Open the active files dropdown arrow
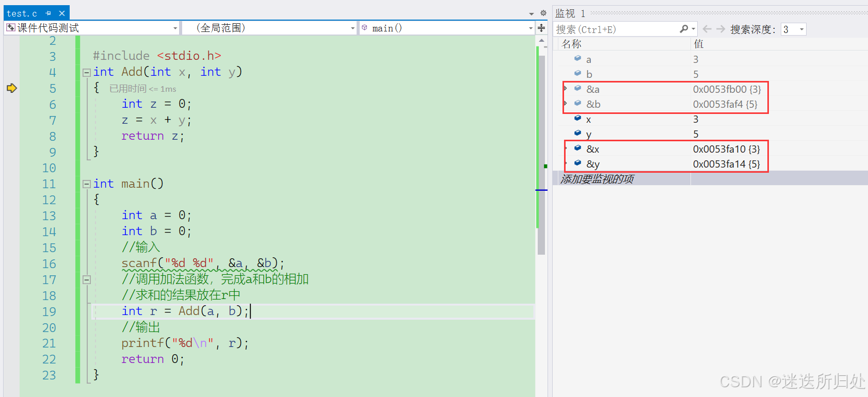 click(532, 14)
